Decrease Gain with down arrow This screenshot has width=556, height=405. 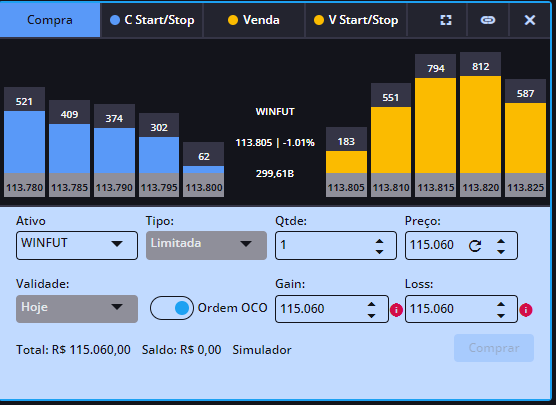tap(371, 315)
